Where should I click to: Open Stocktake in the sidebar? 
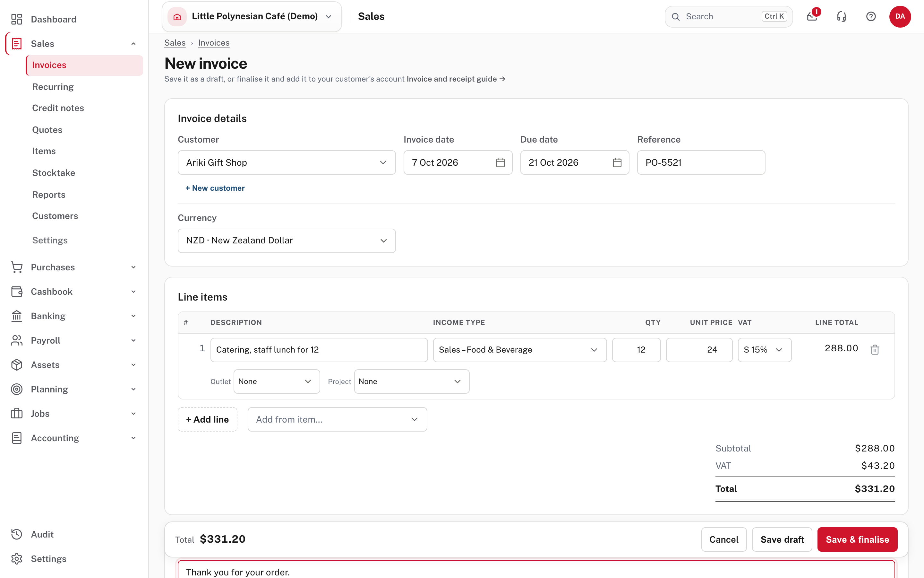point(54,173)
